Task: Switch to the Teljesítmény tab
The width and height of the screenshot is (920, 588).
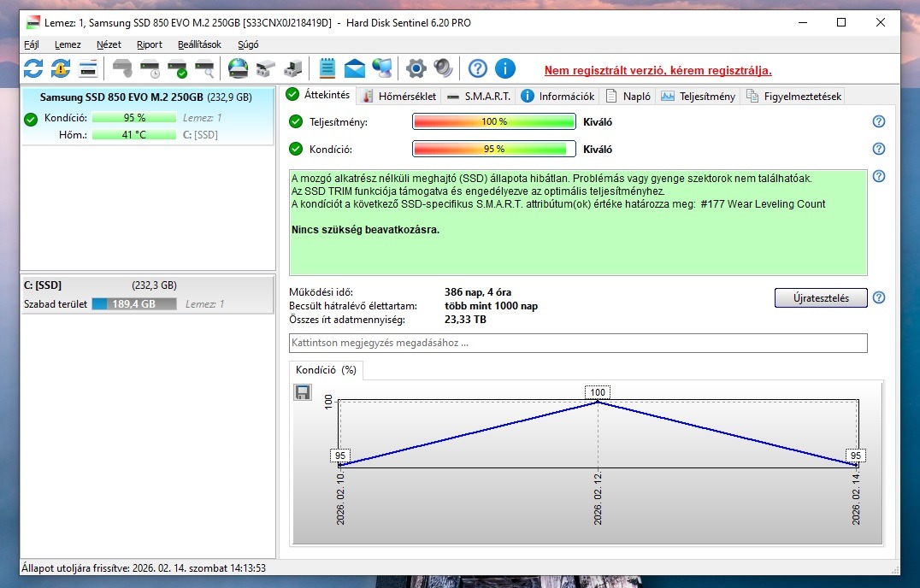Action: click(699, 96)
